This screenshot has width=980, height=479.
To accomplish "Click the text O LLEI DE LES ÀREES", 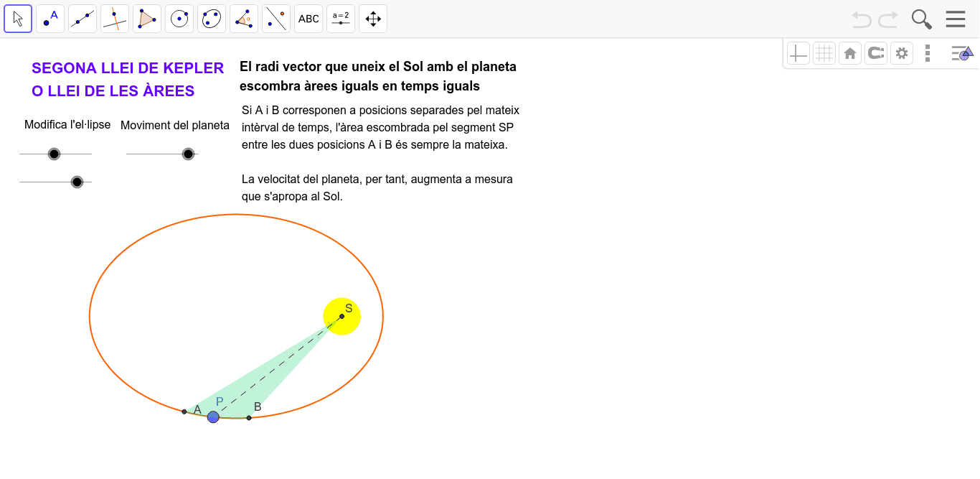I will pos(113,91).
